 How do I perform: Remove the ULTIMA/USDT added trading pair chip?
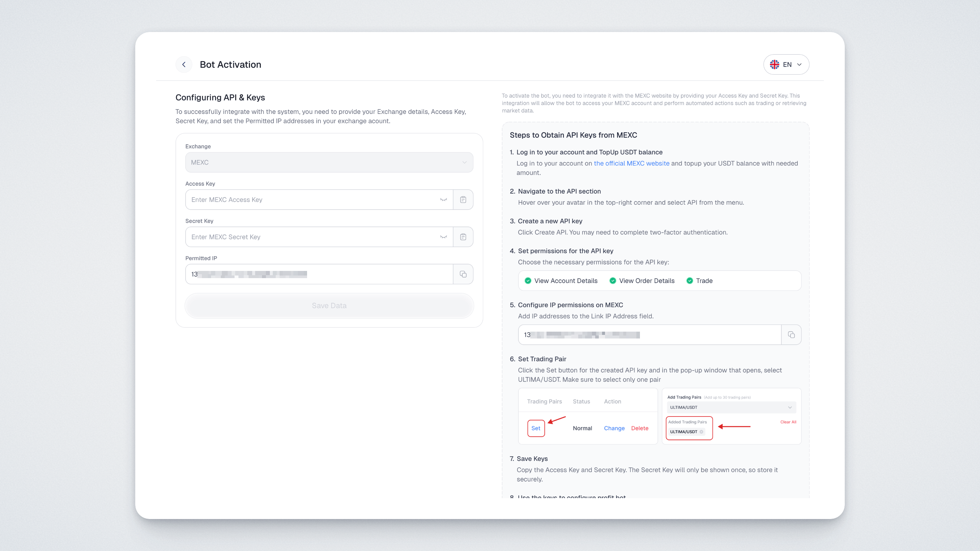[x=701, y=432]
